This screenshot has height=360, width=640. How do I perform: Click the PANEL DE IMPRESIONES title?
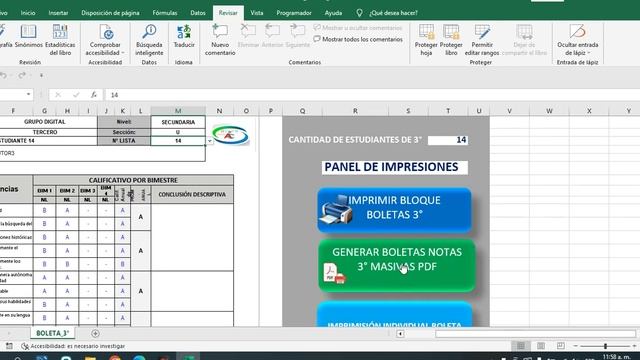(394, 167)
